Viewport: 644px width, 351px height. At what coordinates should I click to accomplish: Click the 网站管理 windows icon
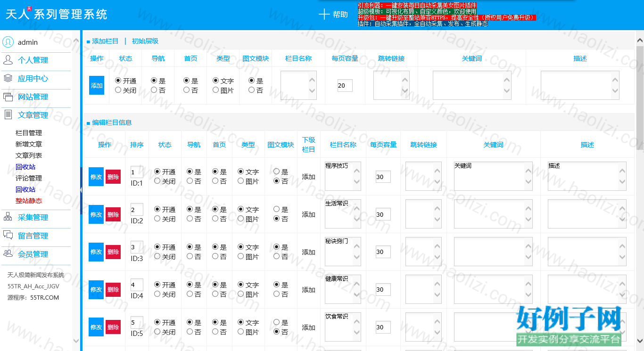coord(8,97)
